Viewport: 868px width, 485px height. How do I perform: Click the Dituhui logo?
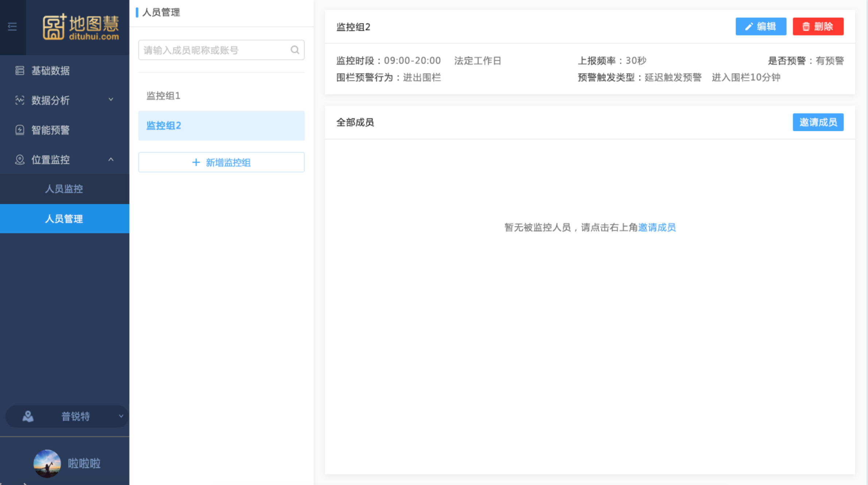point(81,27)
